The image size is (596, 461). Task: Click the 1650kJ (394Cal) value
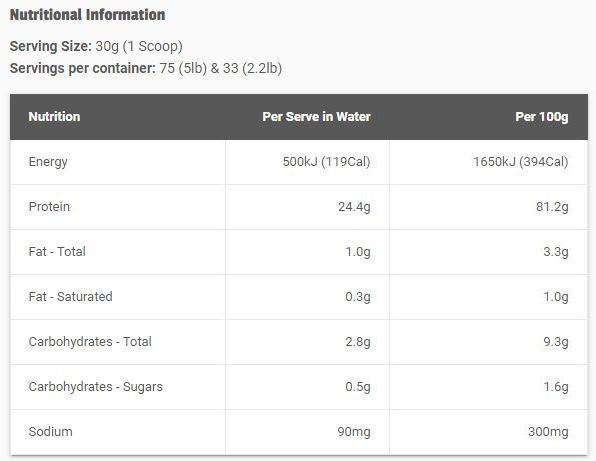click(521, 162)
